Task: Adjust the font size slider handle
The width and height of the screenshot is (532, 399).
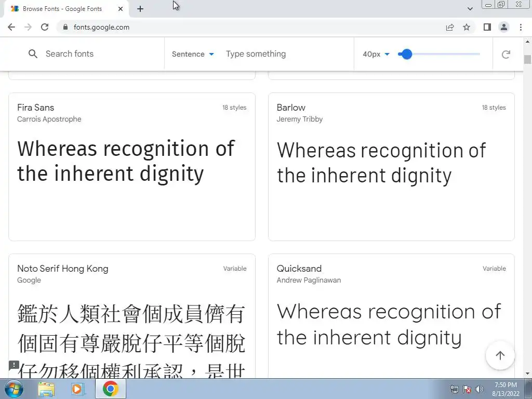Action: (406, 54)
